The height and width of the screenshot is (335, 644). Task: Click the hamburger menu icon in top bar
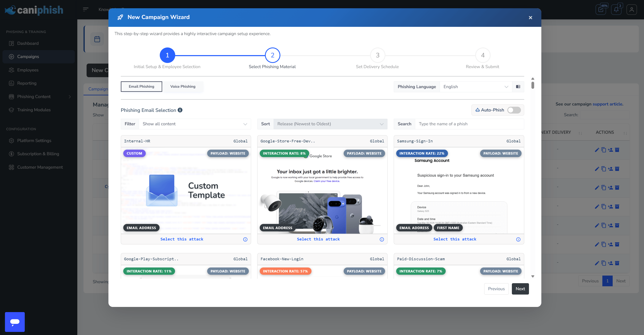(86, 9)
